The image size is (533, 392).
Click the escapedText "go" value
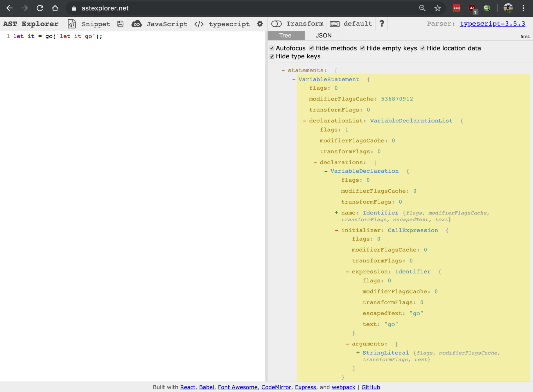coord(416,314)
